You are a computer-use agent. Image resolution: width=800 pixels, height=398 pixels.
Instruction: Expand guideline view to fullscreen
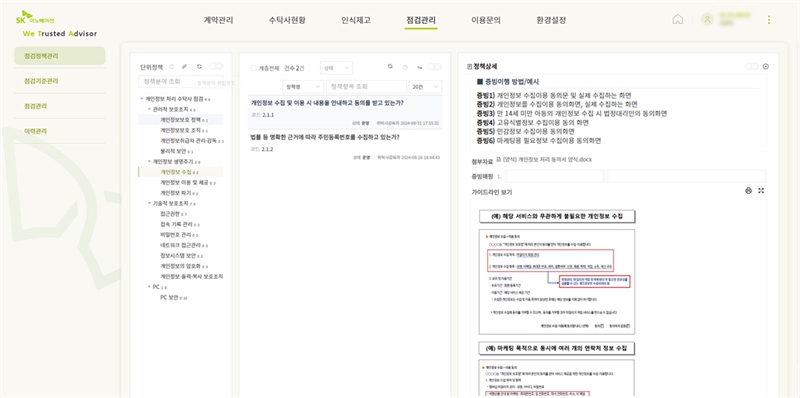761,190
